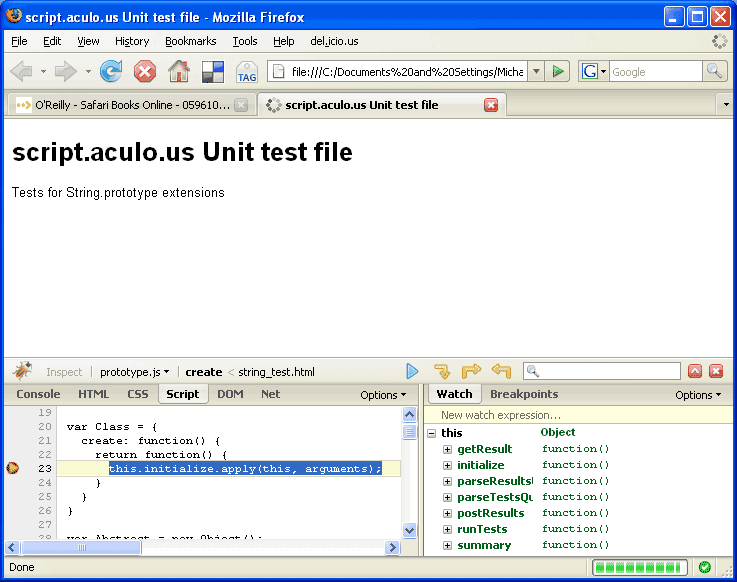The image size is (737, 582).
Task: Open the prototype.js script file dropdown
Action: pos(134,372)
